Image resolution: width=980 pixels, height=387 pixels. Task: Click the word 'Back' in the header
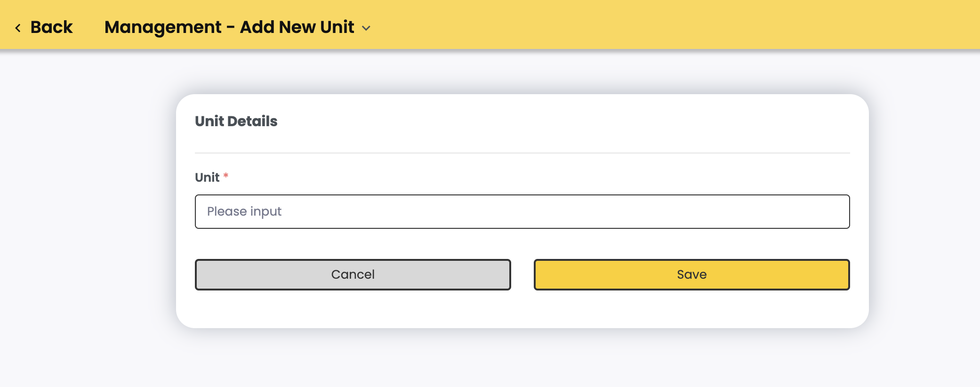pos(52,27)
